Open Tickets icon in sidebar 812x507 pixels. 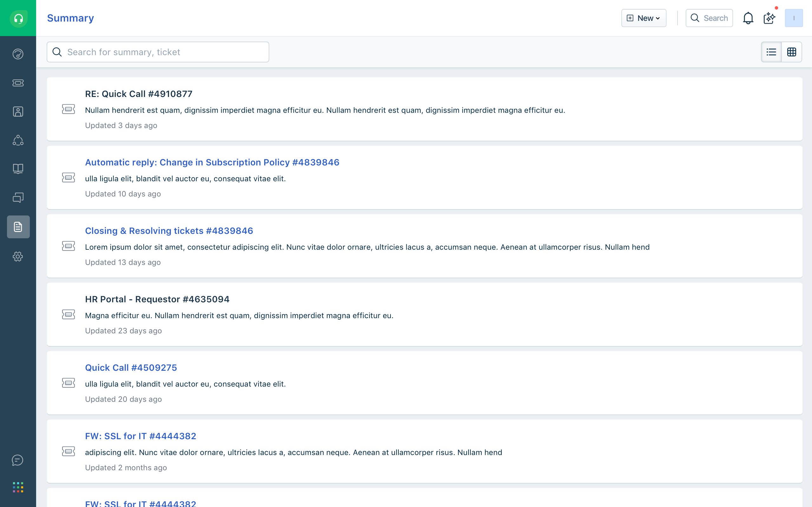tap(18, 83)
